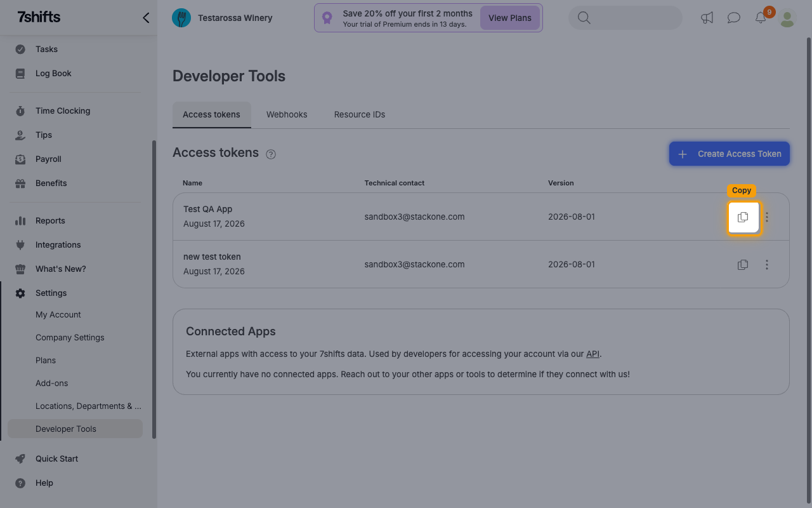Open Company Settings in sidebar
Screen dimensions: 812x508
tap(70, 337)
